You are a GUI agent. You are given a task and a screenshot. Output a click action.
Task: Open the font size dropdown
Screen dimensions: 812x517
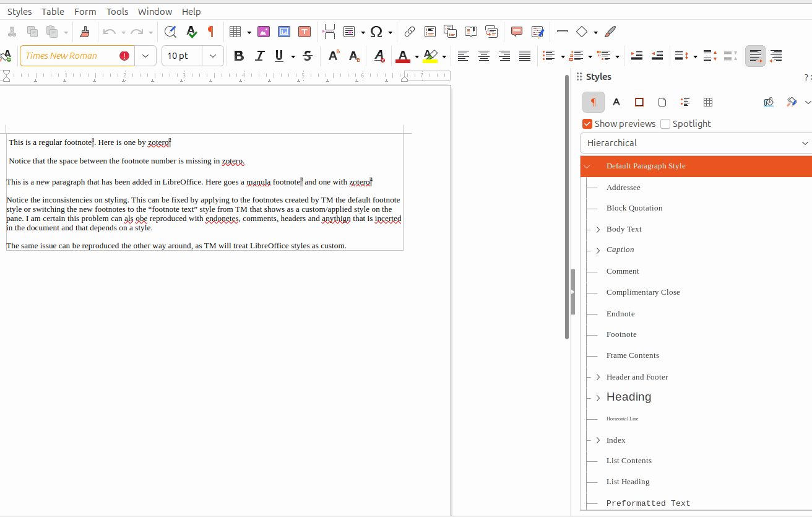pos(212,56)
